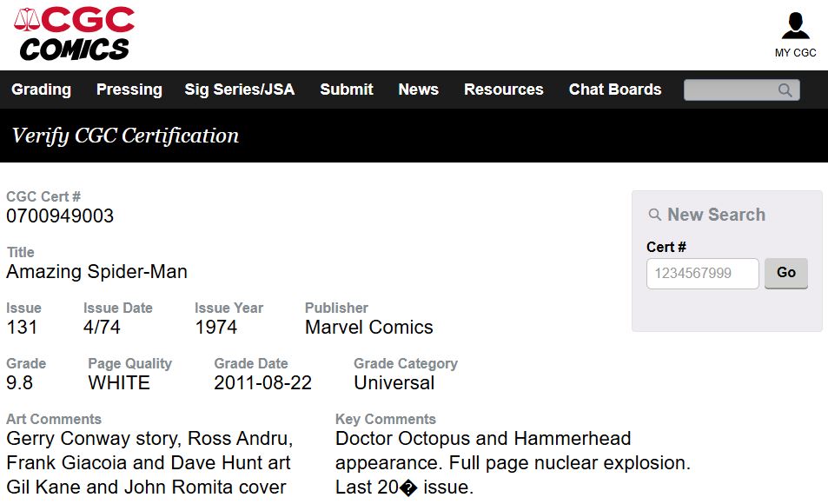Click the Amazing Spider-Man title text
The width and height of the screenshot is (828, 504).
pyautogui.click(x=96, y=271)
